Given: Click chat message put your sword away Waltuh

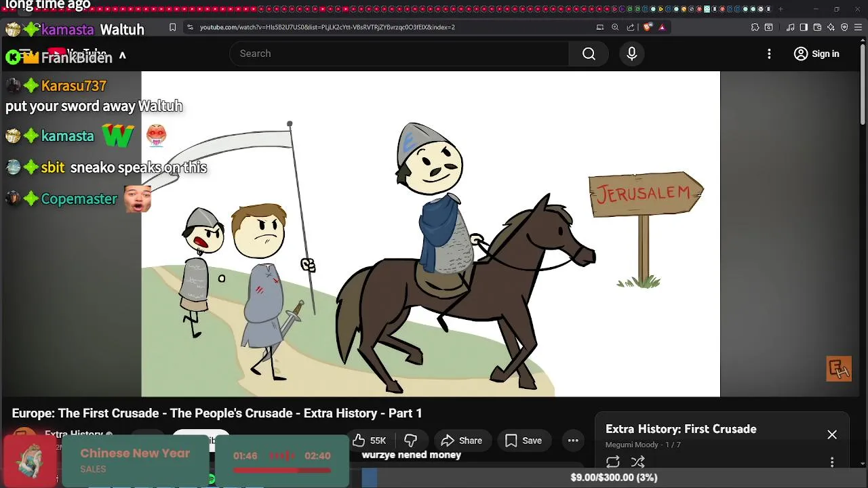Looking at the screenshot, I should click(x=94, y=106).
